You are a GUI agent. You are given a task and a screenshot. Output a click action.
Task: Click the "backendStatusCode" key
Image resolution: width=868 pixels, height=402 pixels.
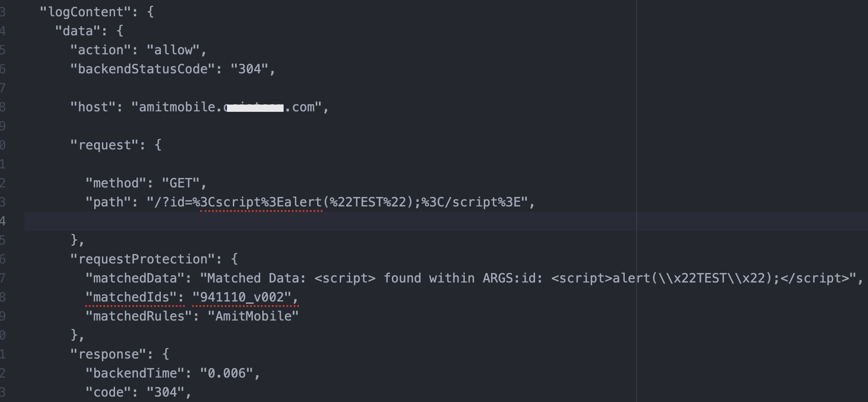pyautogui.click(x=142, y=69)
